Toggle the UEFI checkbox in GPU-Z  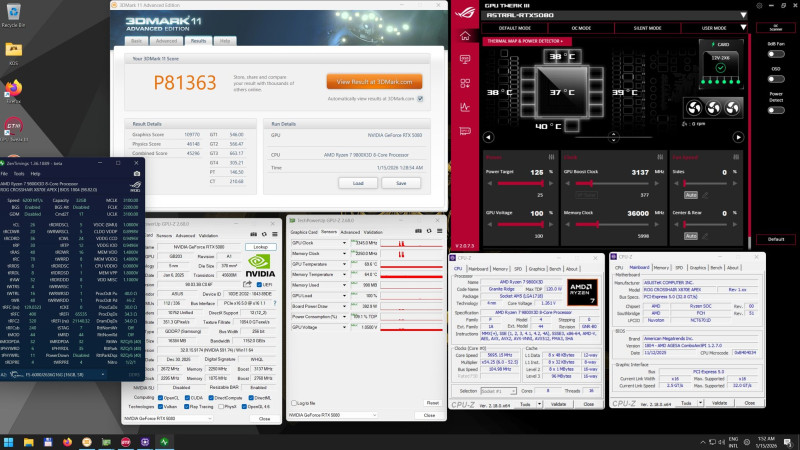pyautogui.click(x=259, y=285)
